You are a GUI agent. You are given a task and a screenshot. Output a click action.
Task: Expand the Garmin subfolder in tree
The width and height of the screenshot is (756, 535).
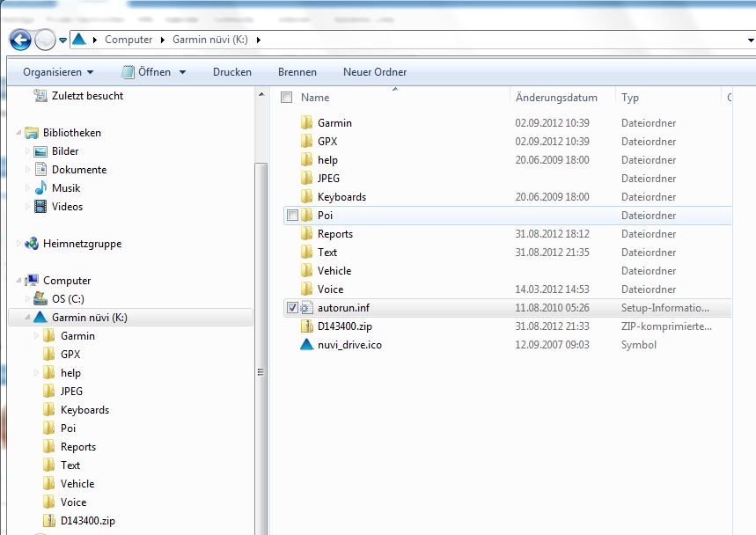point(36,336)
